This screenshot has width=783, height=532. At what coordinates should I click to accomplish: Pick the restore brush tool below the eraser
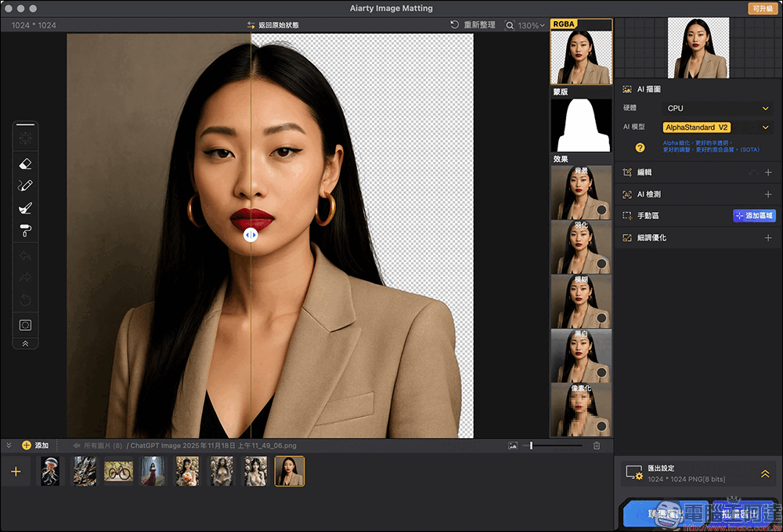(x=25, y=207)
